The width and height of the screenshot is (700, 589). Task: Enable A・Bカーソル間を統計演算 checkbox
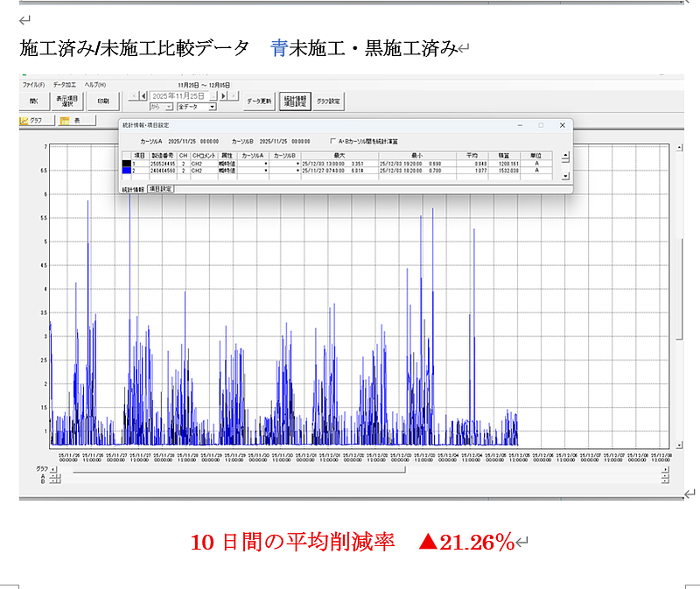tap(332, 140)
